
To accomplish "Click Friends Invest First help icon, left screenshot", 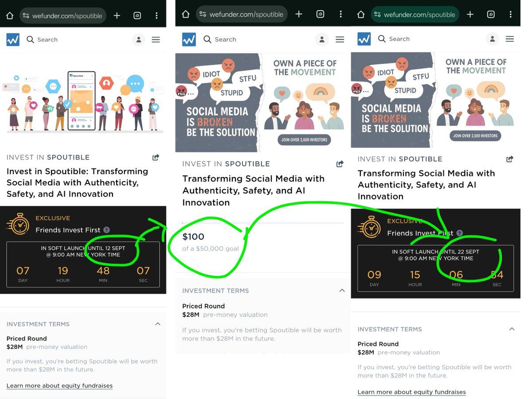I will tap(106, 230).
